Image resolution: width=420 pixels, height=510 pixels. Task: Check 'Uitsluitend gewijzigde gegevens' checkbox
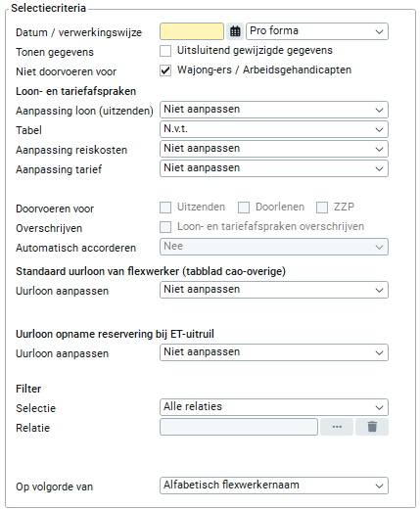pyautogui.click(x=165, y=51)
